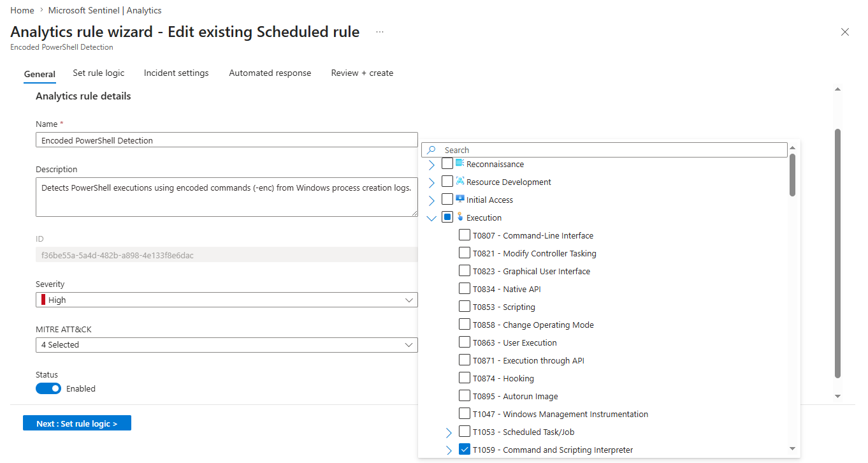Check T0807 Command-Line Interface checkbox
Image resolution: width=868 pixels, height=463 pixels.
point(465,235)
